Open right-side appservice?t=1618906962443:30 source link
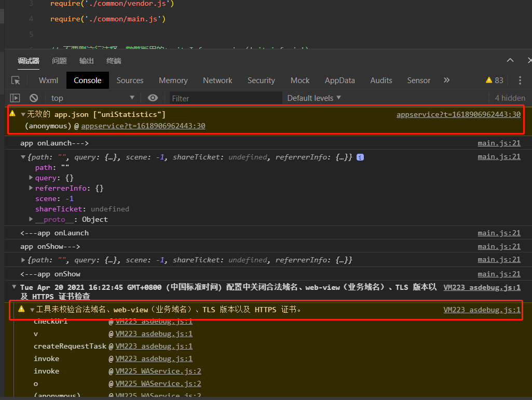532x400 pixels. (458, 114)
